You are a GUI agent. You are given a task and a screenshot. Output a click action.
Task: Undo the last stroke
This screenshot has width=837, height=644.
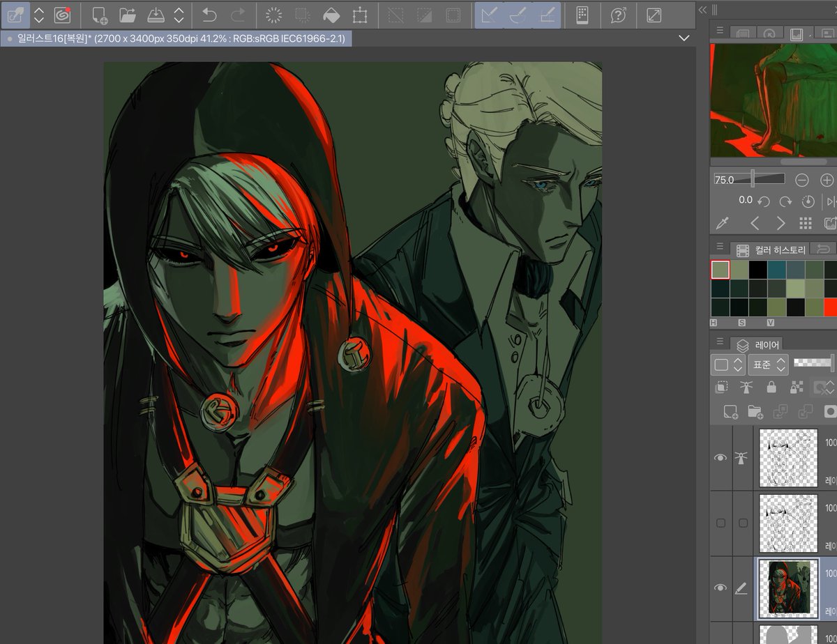[209, 15]
